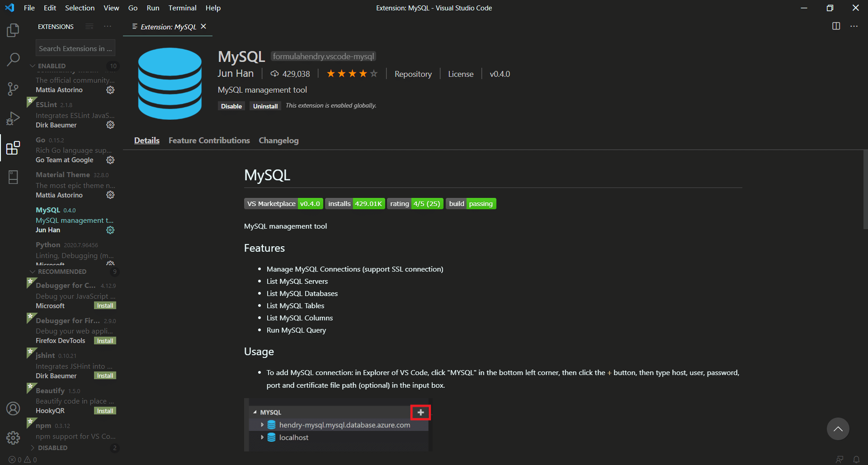This screenshot has height=465, width=868.
Task: Click the extension identifier formulahendry.vscode-mysql
Action: click(x=324, y=56)
